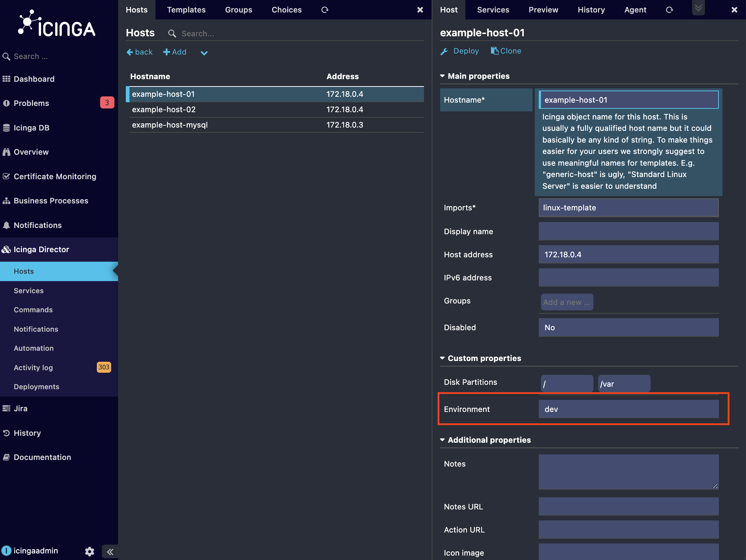Close the Hosts list column
The image size is (746, 560).
[420, 10]
